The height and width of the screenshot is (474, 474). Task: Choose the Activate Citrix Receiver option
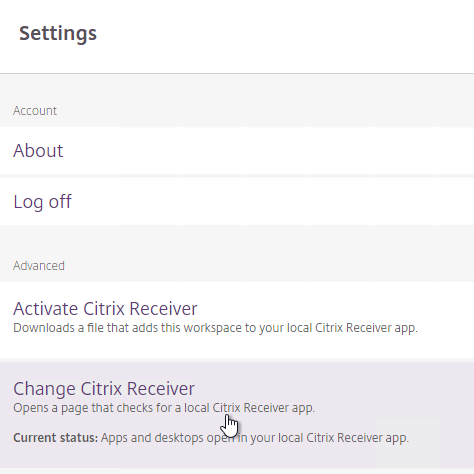click(x=105, y=309)
